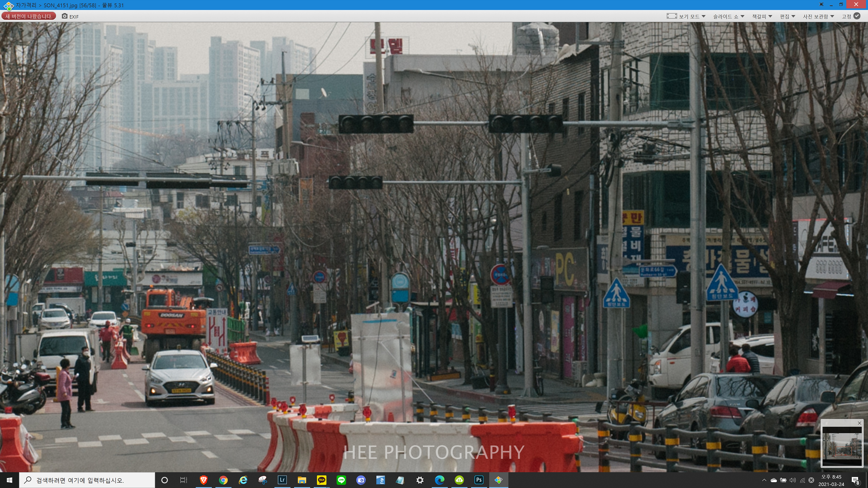Click the Honeyview app icon in title bar

pyautogui.click(x=8, y=5)
